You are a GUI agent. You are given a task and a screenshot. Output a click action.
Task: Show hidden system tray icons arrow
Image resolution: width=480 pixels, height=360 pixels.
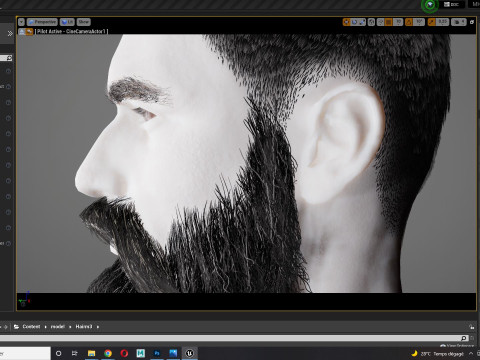(471, 353)
